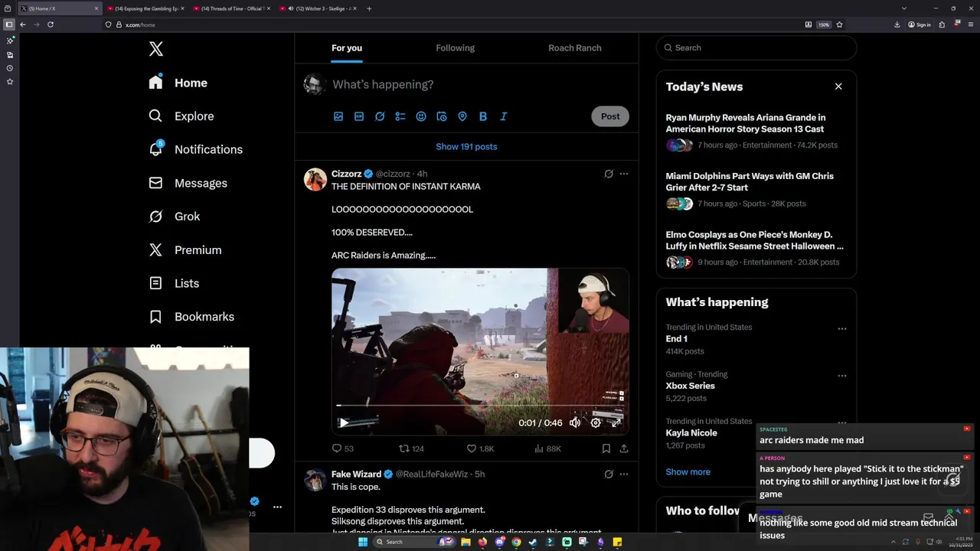Tag a location in the post

462,116
